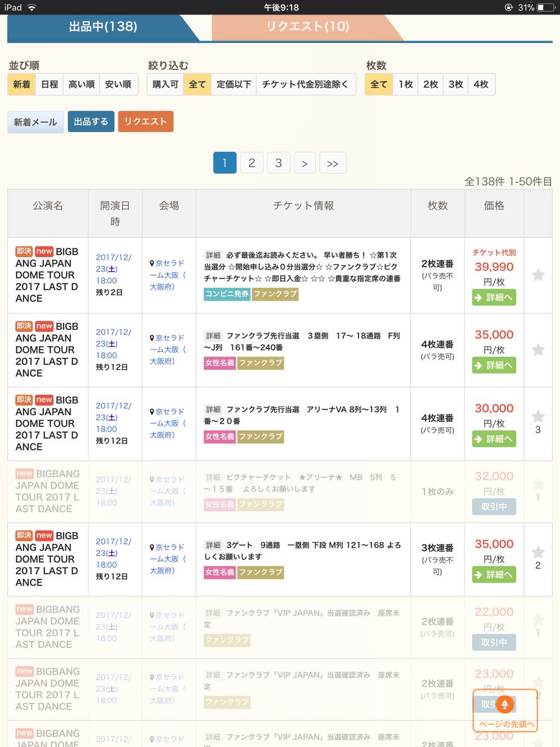Click the コンビニ発券 tag
The height and width of the screenshot is (747, 560).
226,294
